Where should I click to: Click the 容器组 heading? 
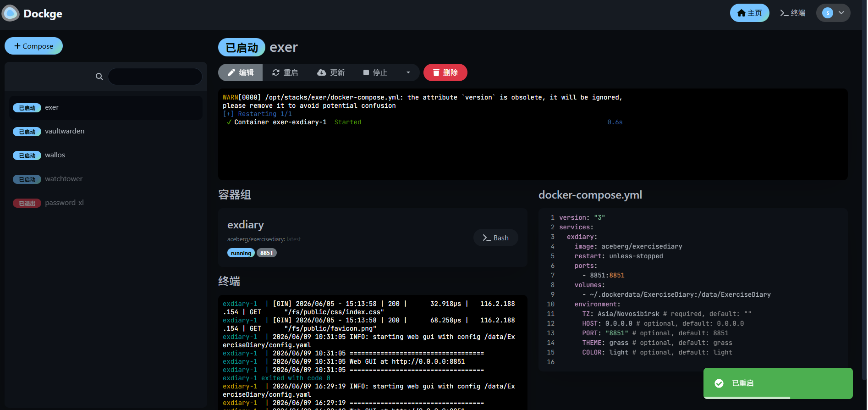pos(235,195)
